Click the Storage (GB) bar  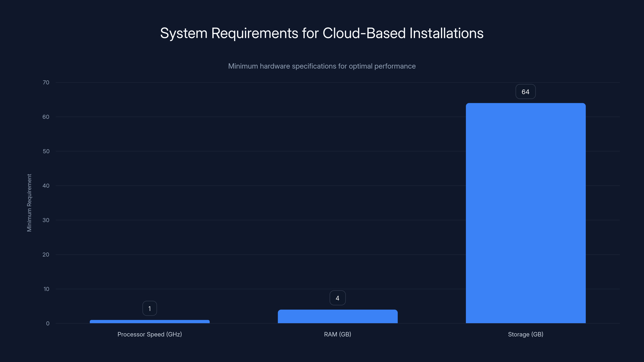pos(525,213)
